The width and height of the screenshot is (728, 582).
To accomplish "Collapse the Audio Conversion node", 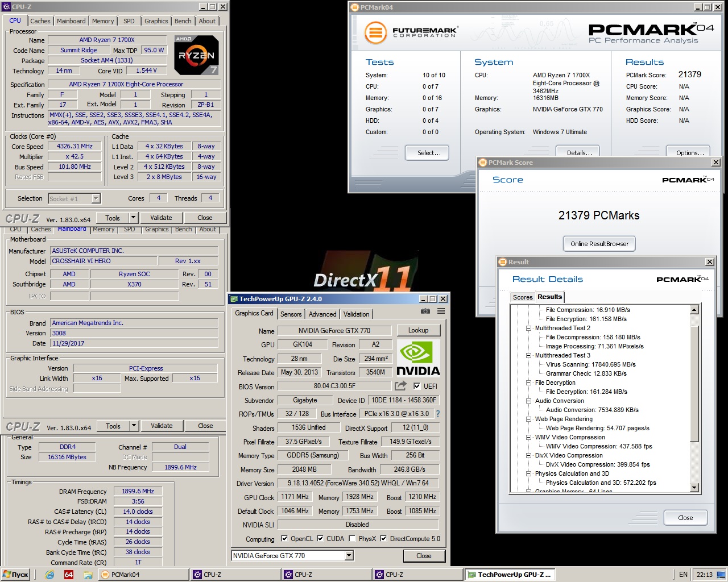I will (x=528, y=401).
